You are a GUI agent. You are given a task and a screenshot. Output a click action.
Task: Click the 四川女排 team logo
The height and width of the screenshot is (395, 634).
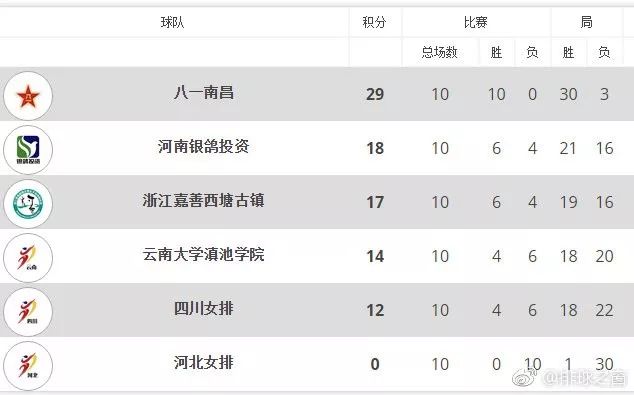point(28,312)
